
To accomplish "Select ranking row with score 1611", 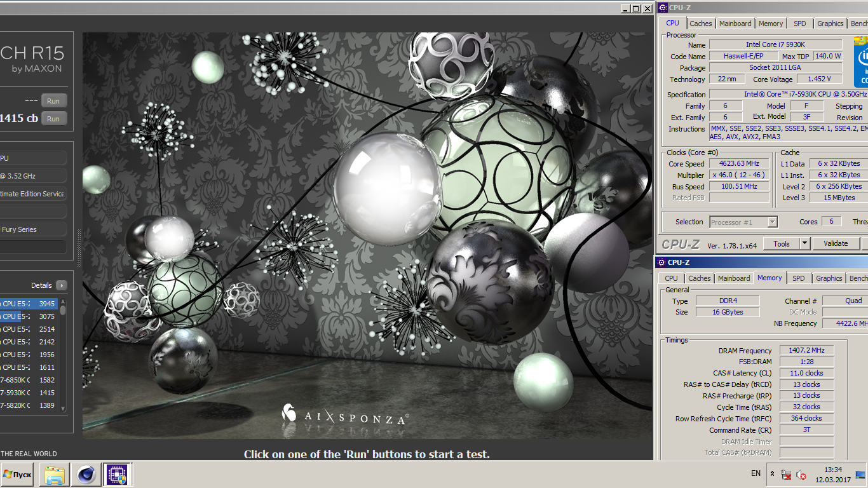I will click(x=29, y=367).
